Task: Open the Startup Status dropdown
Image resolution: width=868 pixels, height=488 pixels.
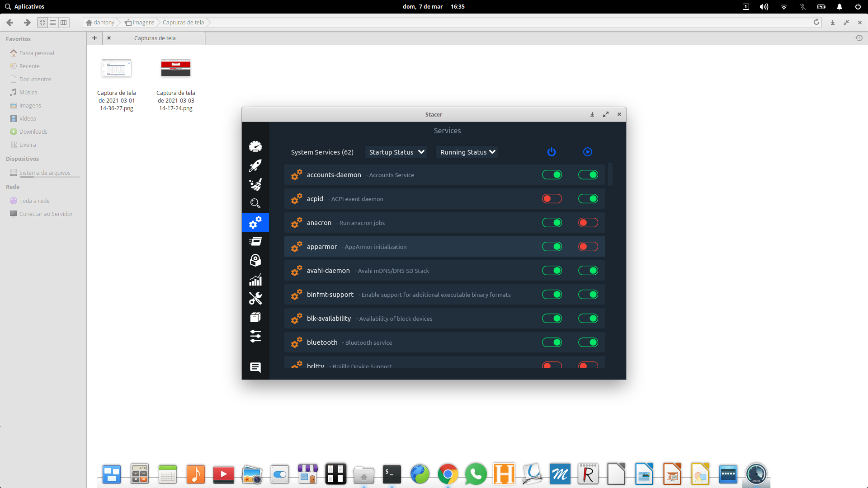Action: click(x=396, y=152)
